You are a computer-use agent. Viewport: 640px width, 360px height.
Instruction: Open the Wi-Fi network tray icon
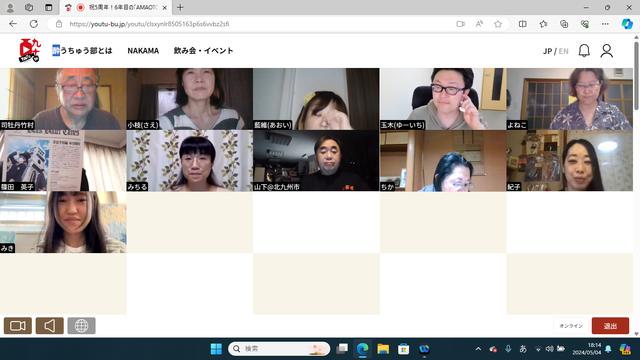coord(538,349)
